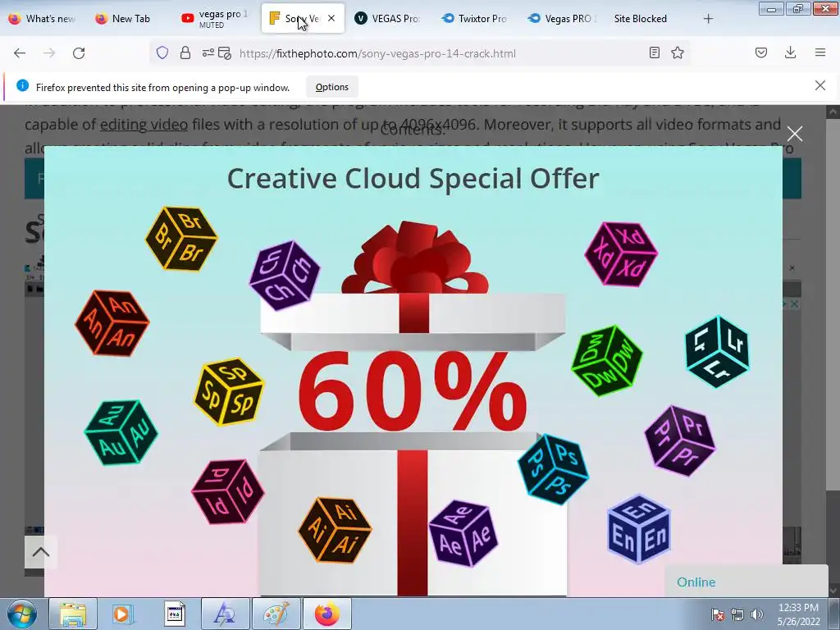Open Windows Start menu
Viewport: 840px width, 630px height.
22,614
